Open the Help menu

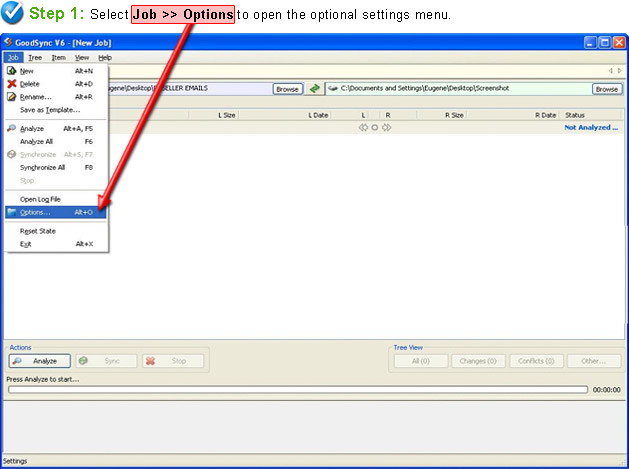(x=105, y=57)
